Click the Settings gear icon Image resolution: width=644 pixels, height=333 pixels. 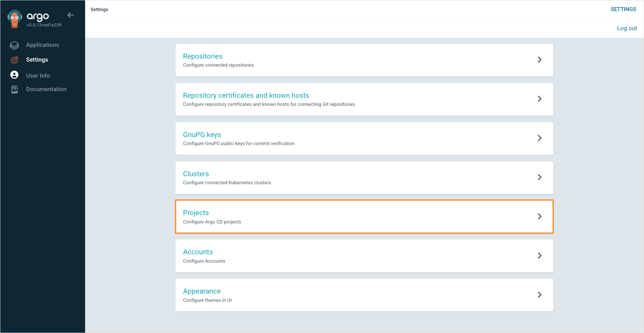(x=14, y=60)
